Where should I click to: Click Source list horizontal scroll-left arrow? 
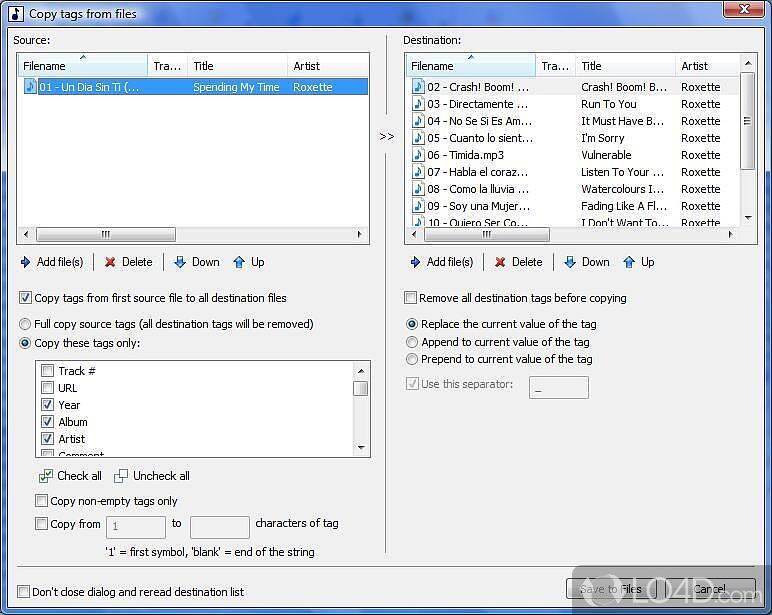(26, 234)
